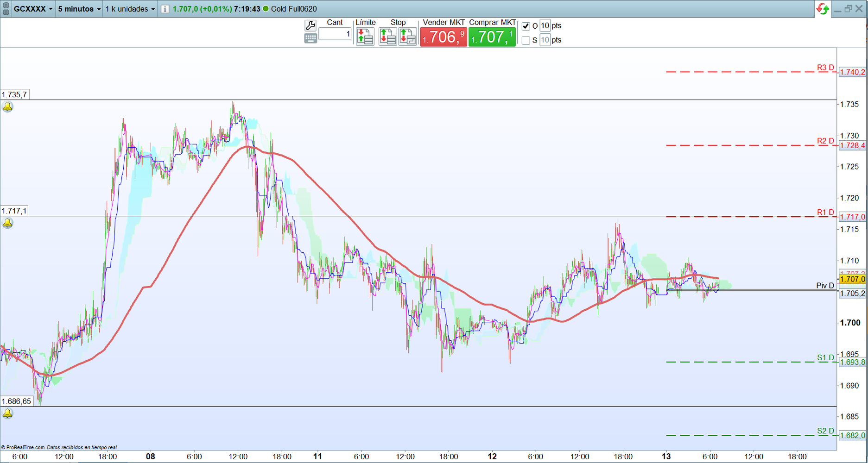Open the 5 minutos timeframe dropdown
Image resolution: width=868 pixels, height=463 pixels.
pos(79,9)
